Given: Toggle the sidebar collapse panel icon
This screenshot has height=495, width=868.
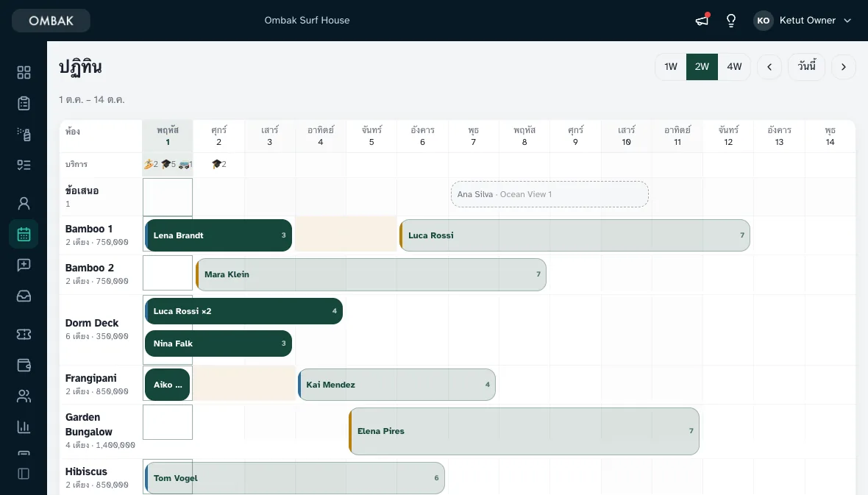Looking at the screenshot, I should coord(24,474).
